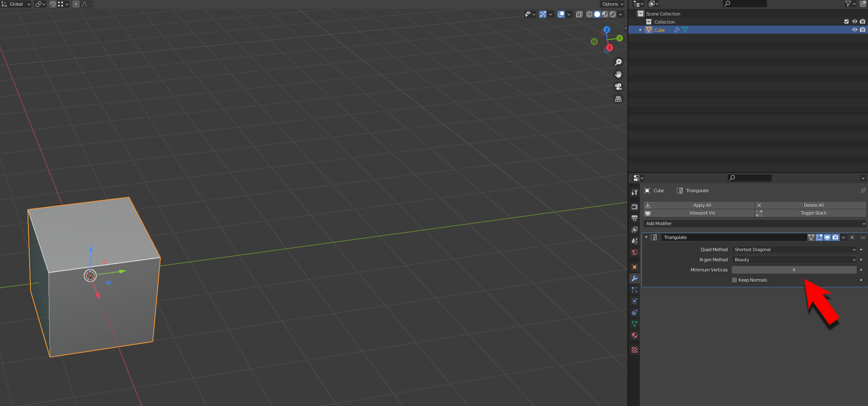
Task: Click the camera view icon in viewport
Action: pos(618,87)
